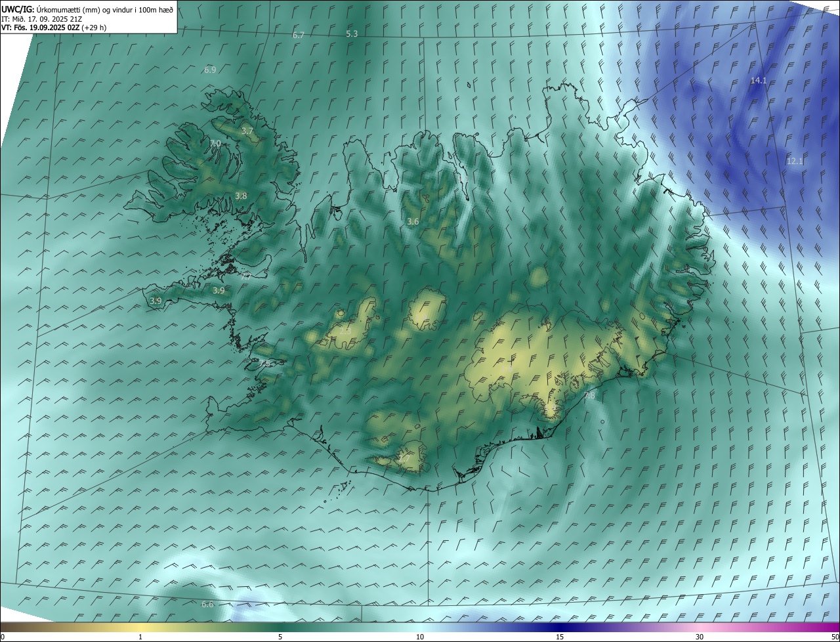Click the 15 tick on the color scale
The image size is (840, 642).
click(560, 637)
